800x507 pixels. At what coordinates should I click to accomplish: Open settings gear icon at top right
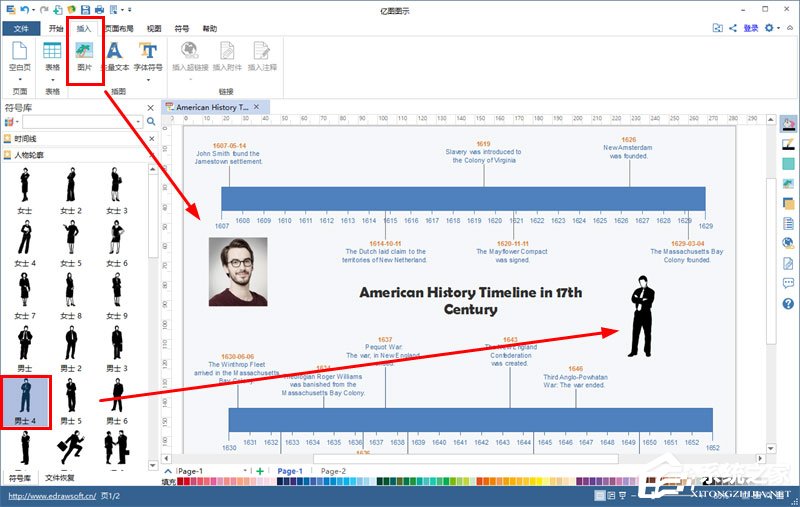[x=769, y=28]
